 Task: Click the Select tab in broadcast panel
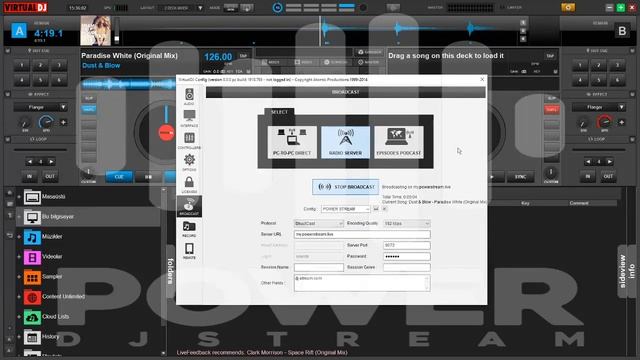point(279,112)
